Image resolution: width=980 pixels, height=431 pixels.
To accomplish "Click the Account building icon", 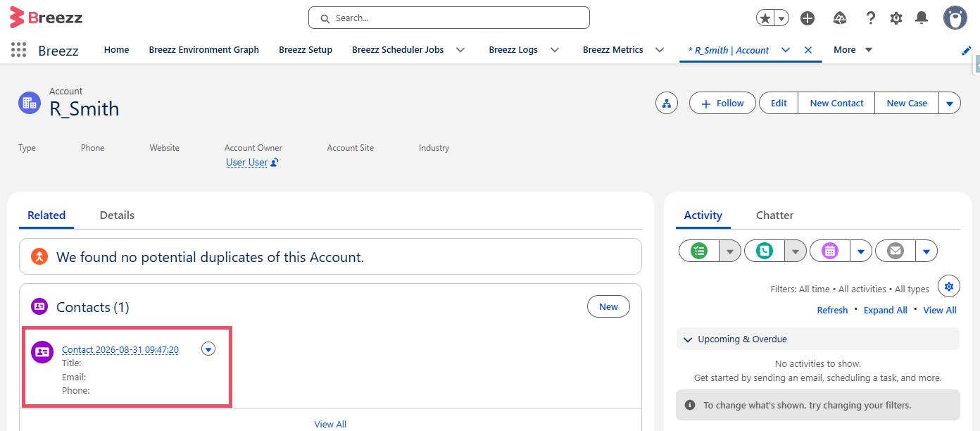I will [x=30, y=103].
